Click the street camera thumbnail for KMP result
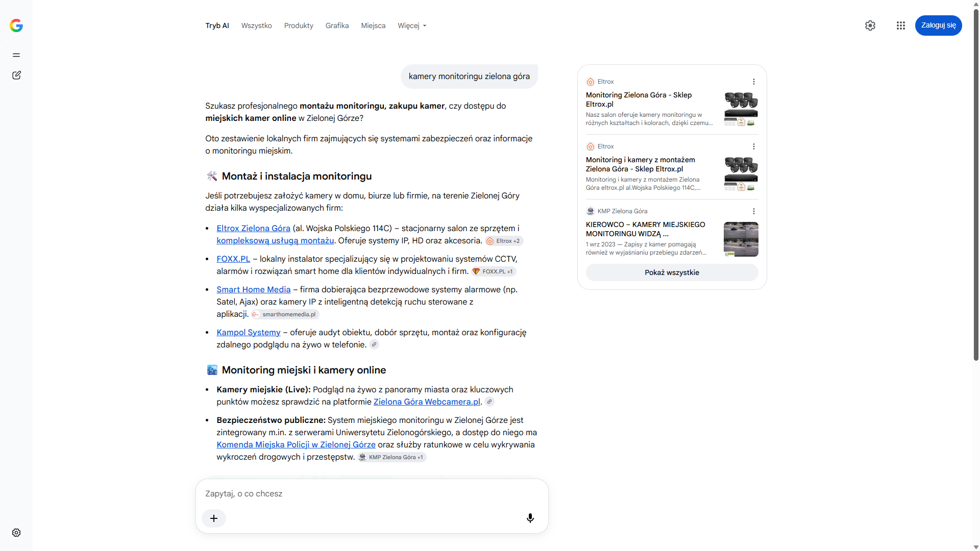Viewport: 980px width, 551px height. tap(741, 239)
